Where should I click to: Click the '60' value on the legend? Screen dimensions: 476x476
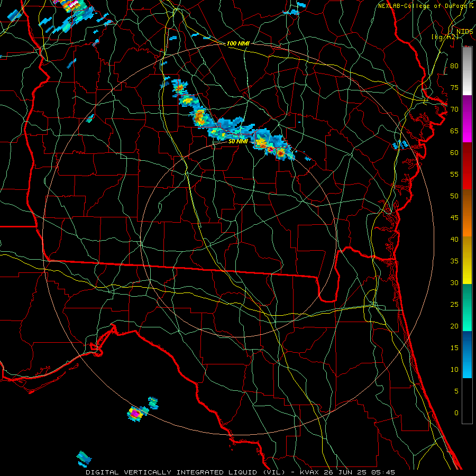(454, 153)
